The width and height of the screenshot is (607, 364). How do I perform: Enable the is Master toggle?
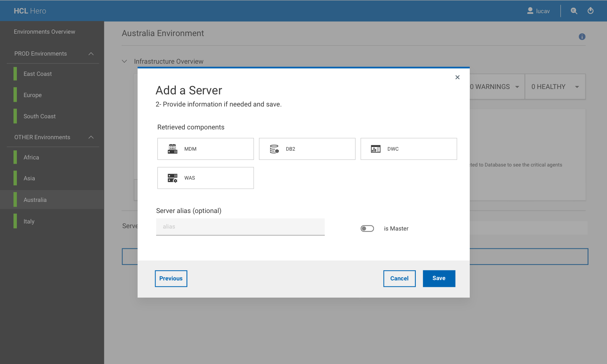tap(367, 229)
